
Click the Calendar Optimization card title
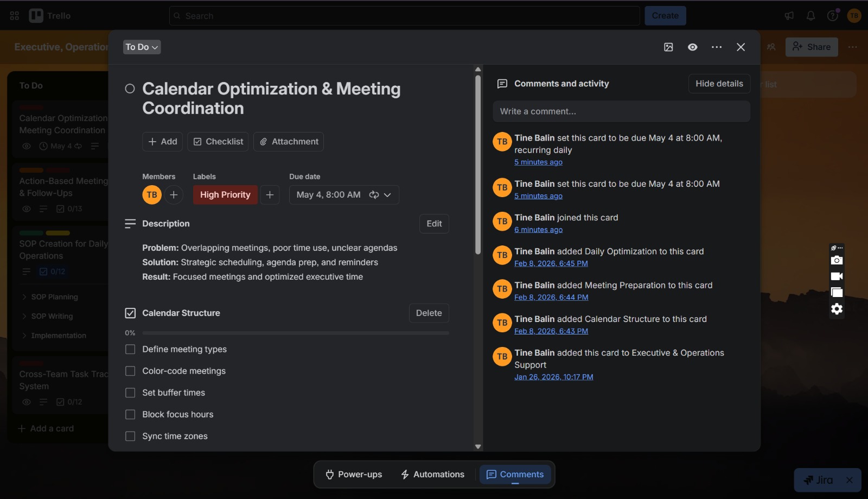point(271,98)
